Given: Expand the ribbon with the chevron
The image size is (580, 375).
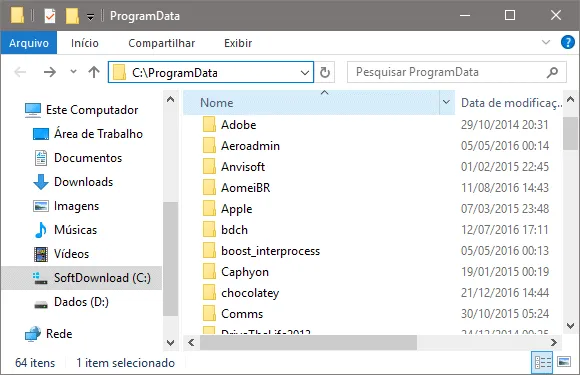Looking at the screenshot, I should tap(546, 42).
